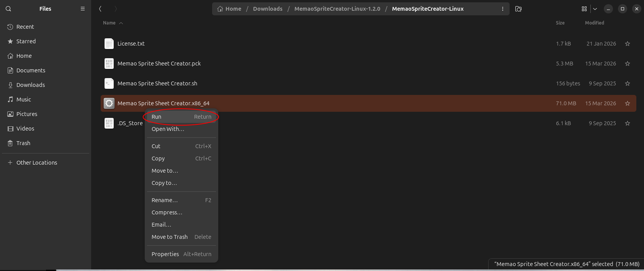Select Memao Sprite Sheet Creator.sh file name
644x271 pixels.
(157, 83)
